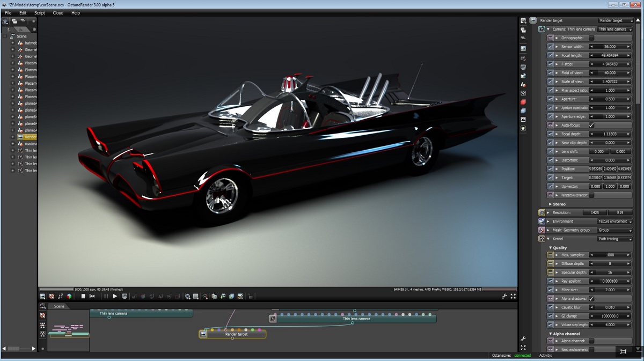This screenshot has height=361, width=644.
Task: Click the Aperture value slider
Action: pos(610,99)
